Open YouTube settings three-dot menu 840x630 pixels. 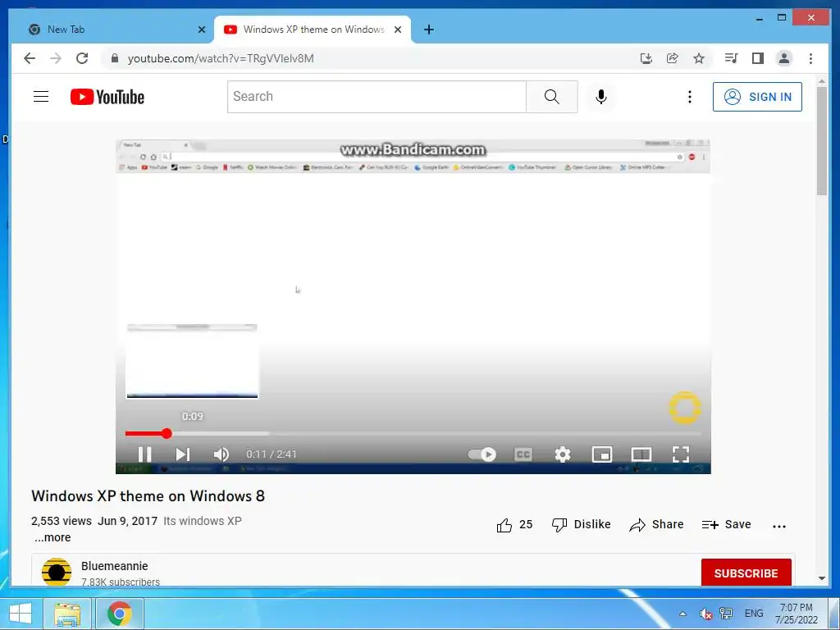click(x=689, y=97)
